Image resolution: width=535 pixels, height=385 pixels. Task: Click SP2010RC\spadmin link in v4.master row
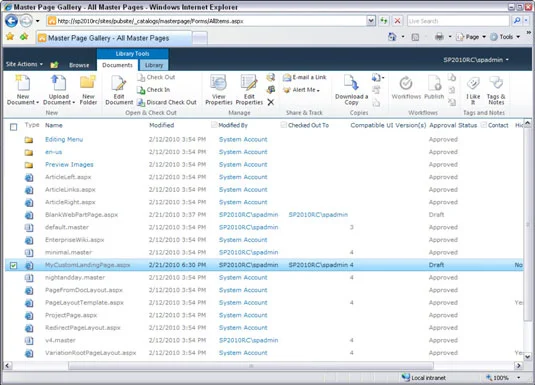(248, 340)
